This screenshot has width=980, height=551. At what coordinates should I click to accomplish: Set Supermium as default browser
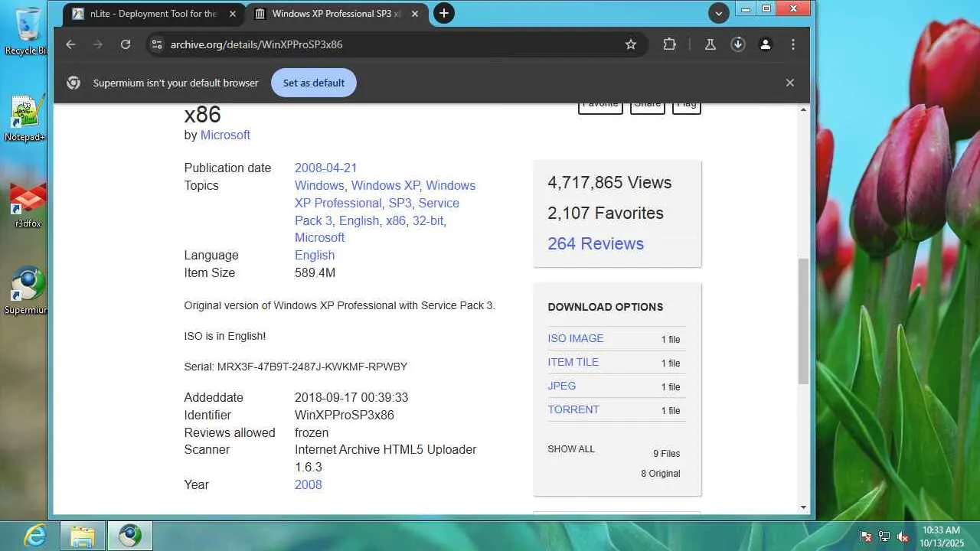pyautogui.click(x=314, y=83)
